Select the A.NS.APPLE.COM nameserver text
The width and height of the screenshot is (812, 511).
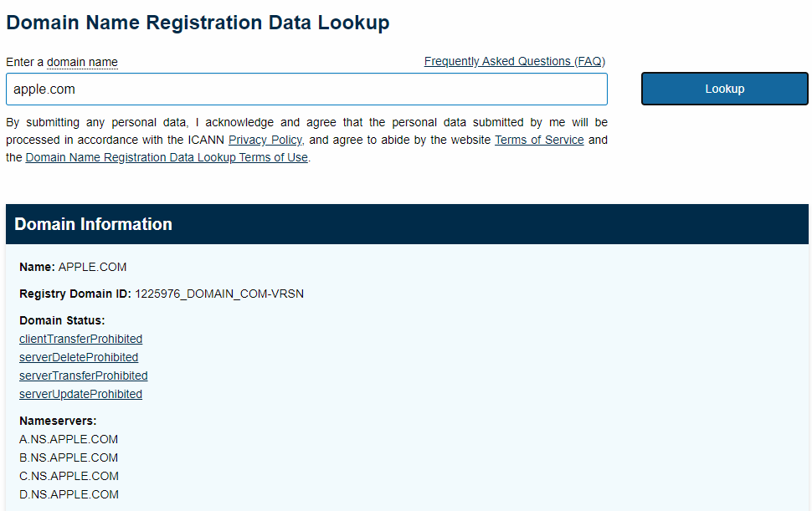point(69,439)
